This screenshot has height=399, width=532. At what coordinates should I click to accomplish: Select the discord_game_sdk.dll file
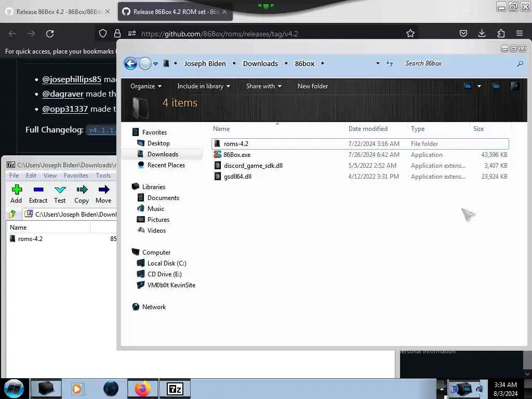[x=360, y=166]
